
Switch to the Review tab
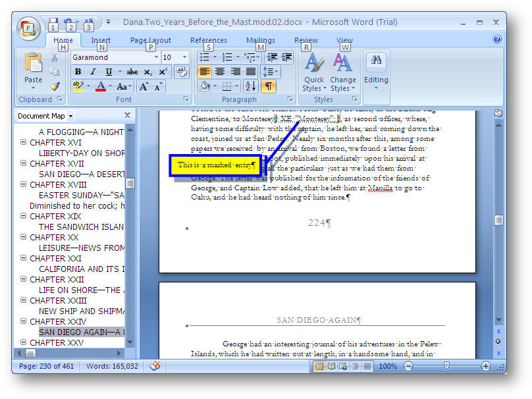(x=306, y=40)
